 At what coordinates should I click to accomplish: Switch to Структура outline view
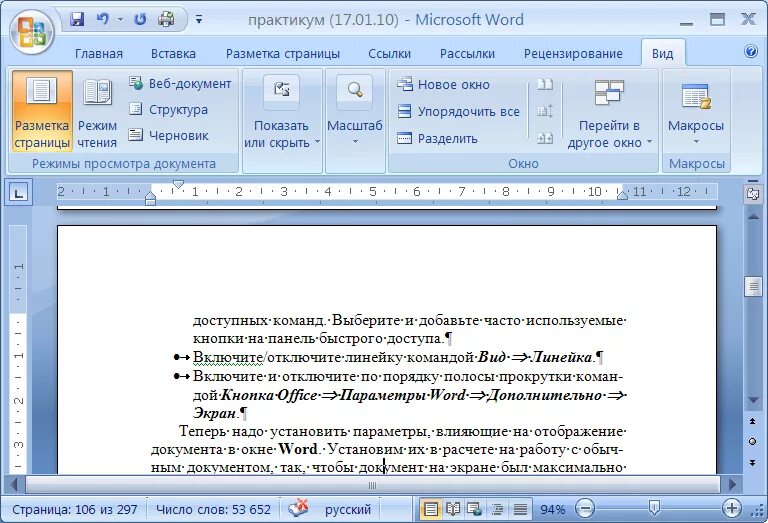coord(169,110)
